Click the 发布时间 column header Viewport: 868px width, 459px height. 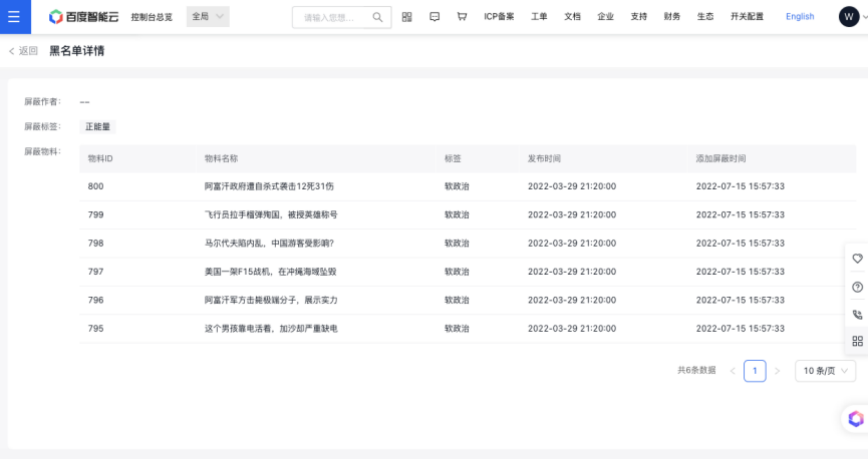[x=544, y=159]
